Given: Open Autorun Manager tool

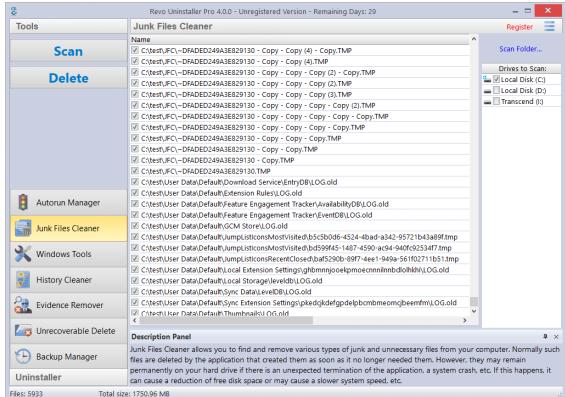Looking at the screenshot, I should pos(68,202).
